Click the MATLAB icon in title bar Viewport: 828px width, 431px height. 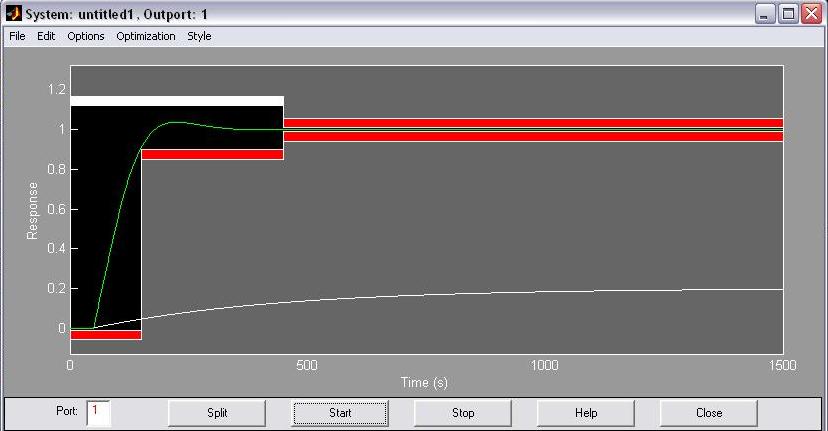tap(14, 14)
